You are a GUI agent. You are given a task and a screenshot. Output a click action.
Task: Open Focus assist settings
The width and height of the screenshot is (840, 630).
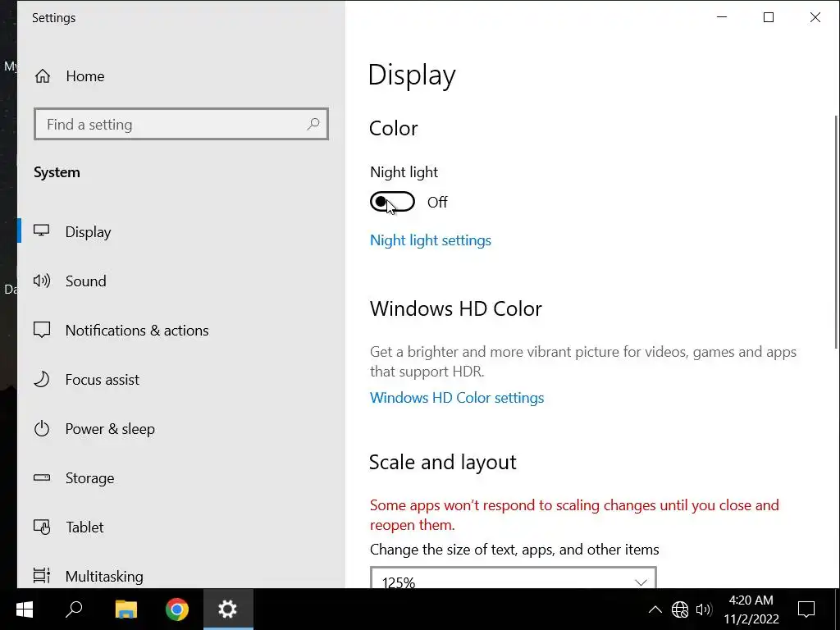click(181, 379)
